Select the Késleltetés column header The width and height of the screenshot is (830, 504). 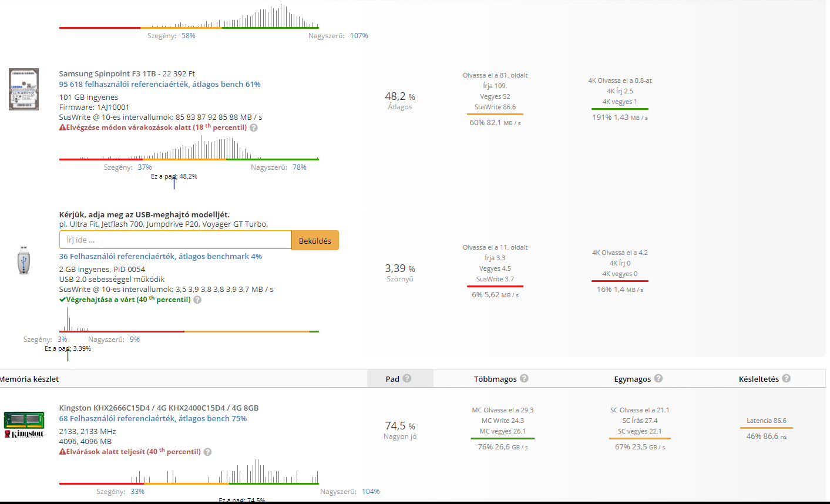click(759, 379)
